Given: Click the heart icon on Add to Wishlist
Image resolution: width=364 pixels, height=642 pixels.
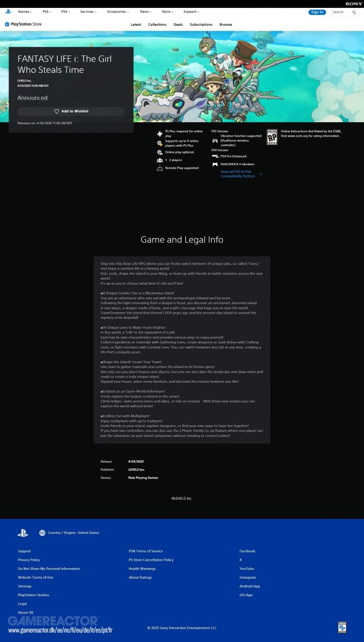Looking at the screenshot, I should point(57,111).
